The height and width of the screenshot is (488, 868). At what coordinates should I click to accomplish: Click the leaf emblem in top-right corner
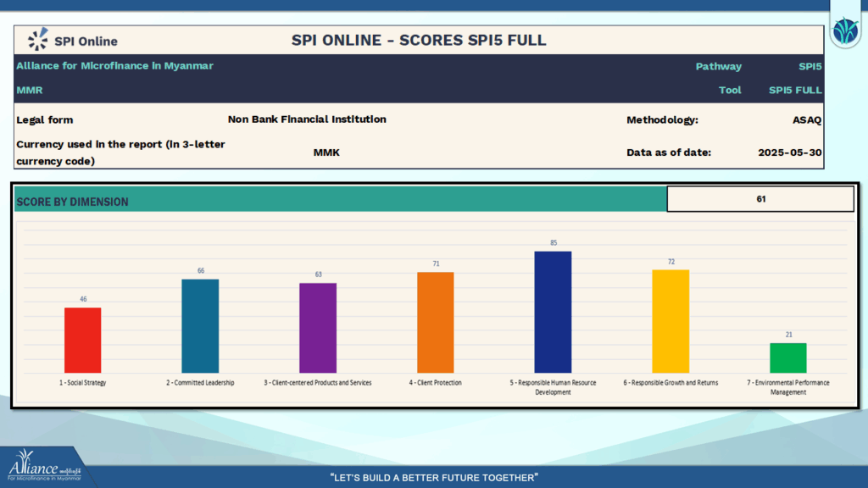click(844, 33)
